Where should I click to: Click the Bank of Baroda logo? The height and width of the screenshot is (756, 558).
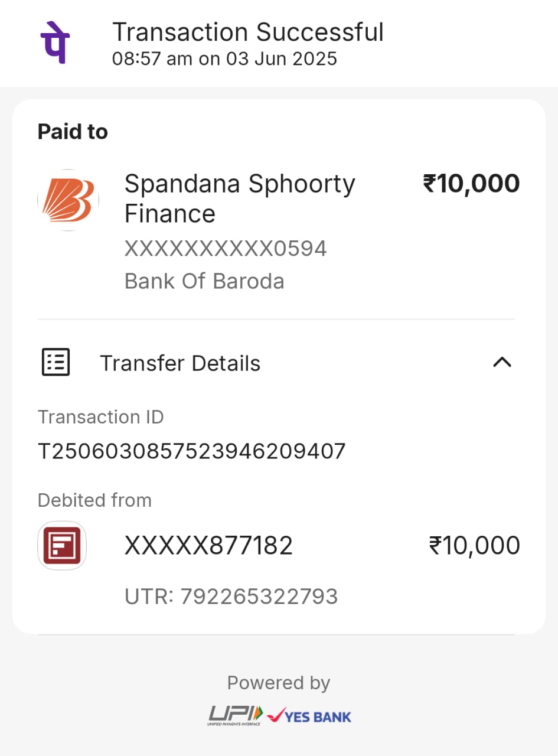point(68,200)
